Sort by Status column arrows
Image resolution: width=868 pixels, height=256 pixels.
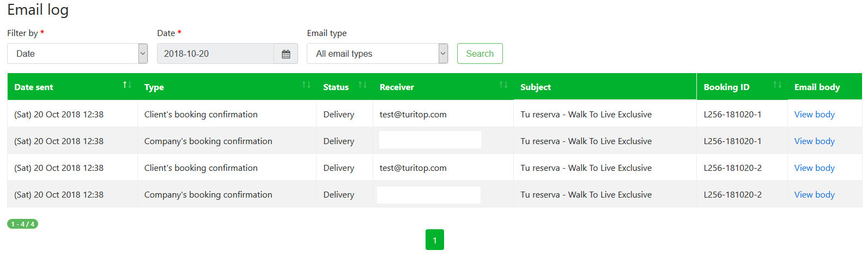click(x=362, y=85)
